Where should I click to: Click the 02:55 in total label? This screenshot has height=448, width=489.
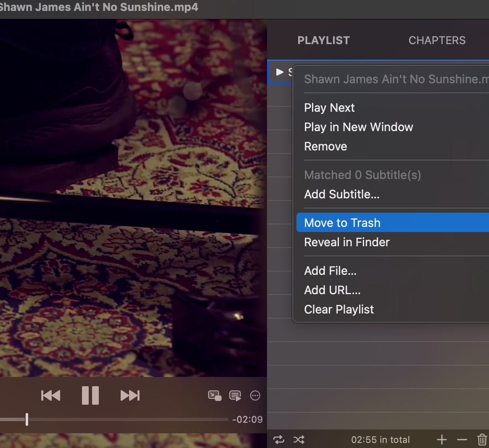tap(380, 440)
